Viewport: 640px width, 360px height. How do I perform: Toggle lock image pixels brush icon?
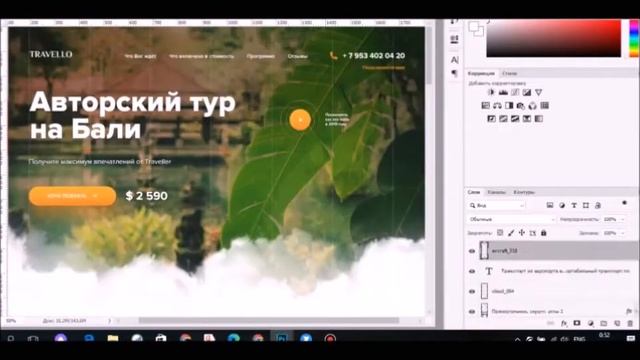[x=511, y=233]
